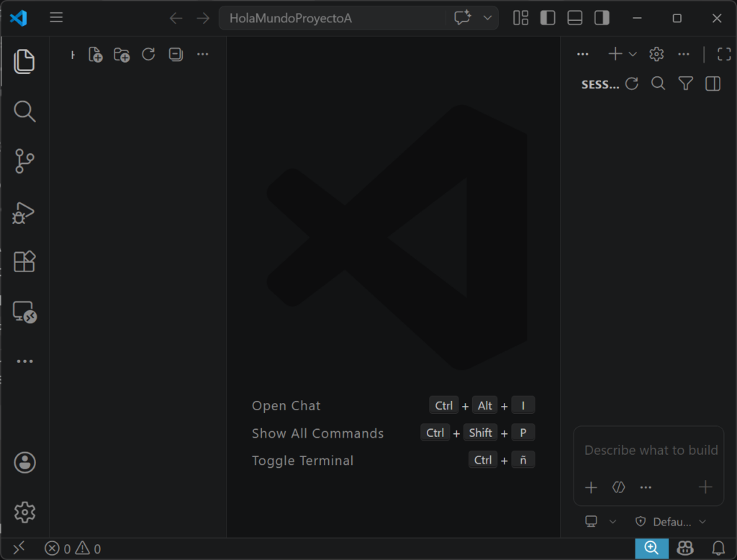
Task: Refresh the sessions list
Action: (x=632, y=83)
